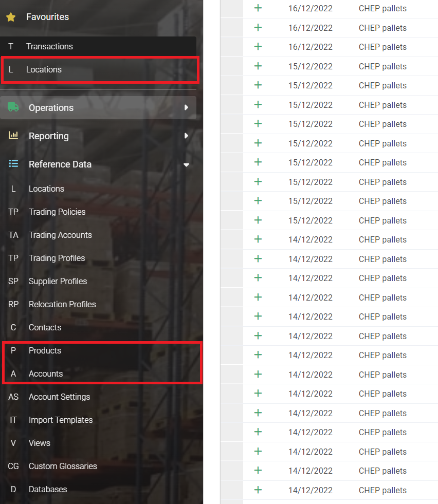
Task: Select Custom Glossaries entry
Action: [x=63, y=466]
